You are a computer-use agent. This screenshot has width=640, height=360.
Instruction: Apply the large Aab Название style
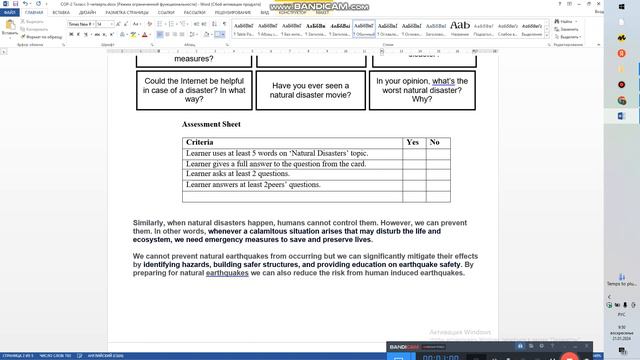click(460, 29)
